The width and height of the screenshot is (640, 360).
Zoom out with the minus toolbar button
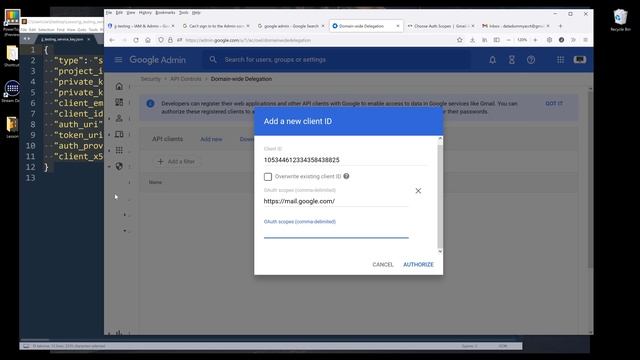[x=509, y=40]
